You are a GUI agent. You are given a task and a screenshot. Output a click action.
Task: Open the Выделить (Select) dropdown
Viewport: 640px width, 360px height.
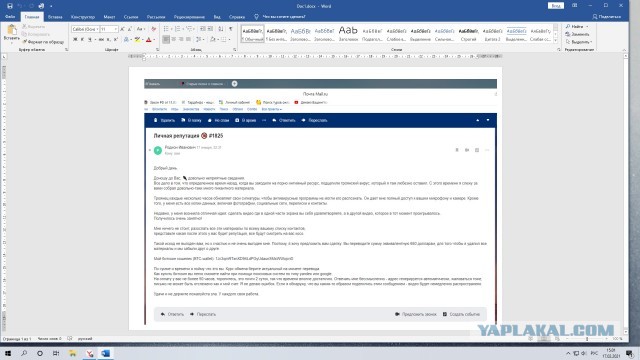pyautogui.click(x=580, y=42)
